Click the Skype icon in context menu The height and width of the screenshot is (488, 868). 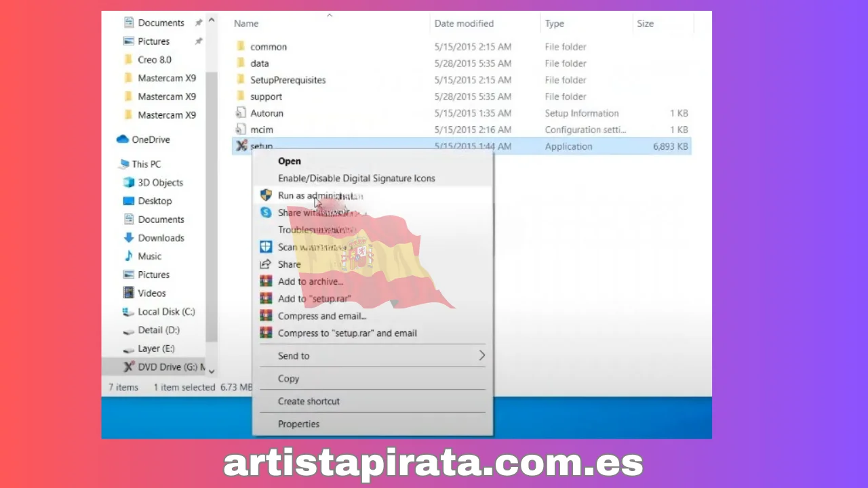266,212
